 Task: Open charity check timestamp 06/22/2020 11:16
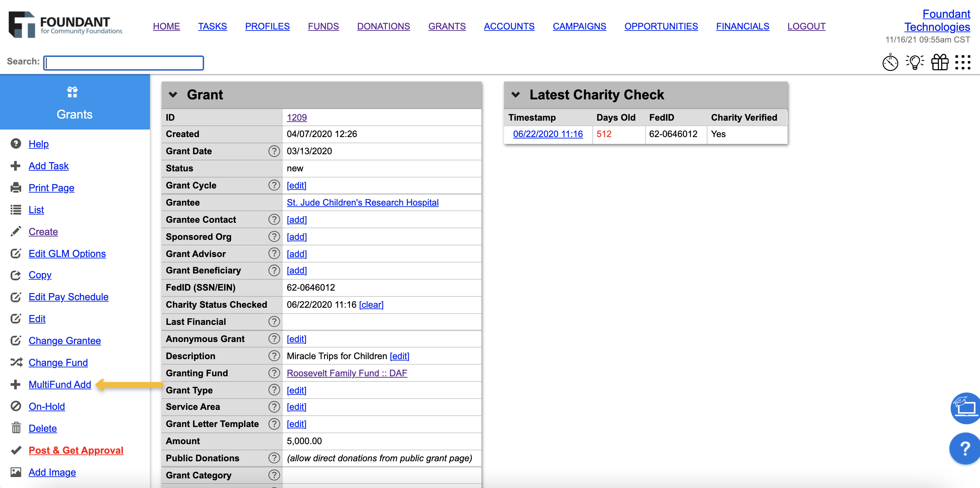(548, 134)
